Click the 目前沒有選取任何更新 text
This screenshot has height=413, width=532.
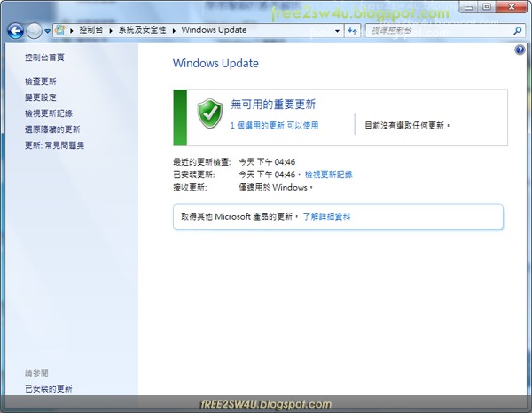(x=407, y=126)
